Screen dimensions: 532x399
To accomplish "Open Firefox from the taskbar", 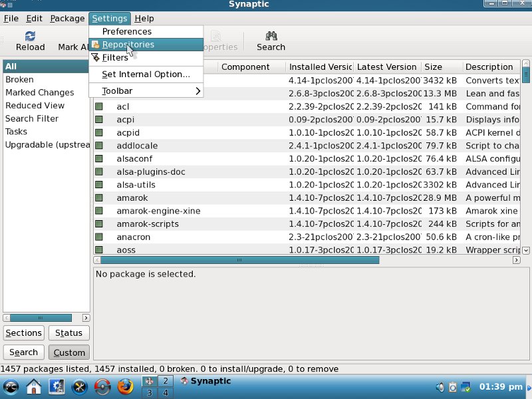I will click(x=125, y=386).
